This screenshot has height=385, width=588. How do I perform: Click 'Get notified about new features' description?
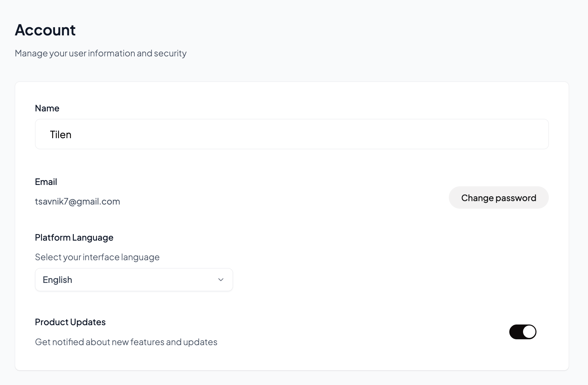pos(126,342)
